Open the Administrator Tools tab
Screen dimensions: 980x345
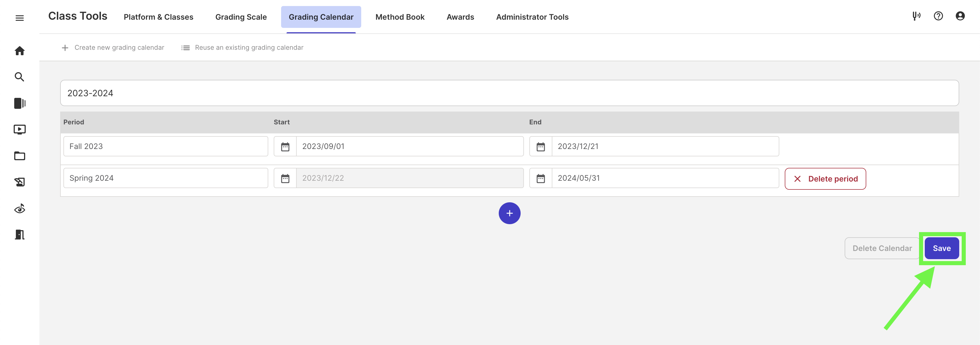(532, 17)
